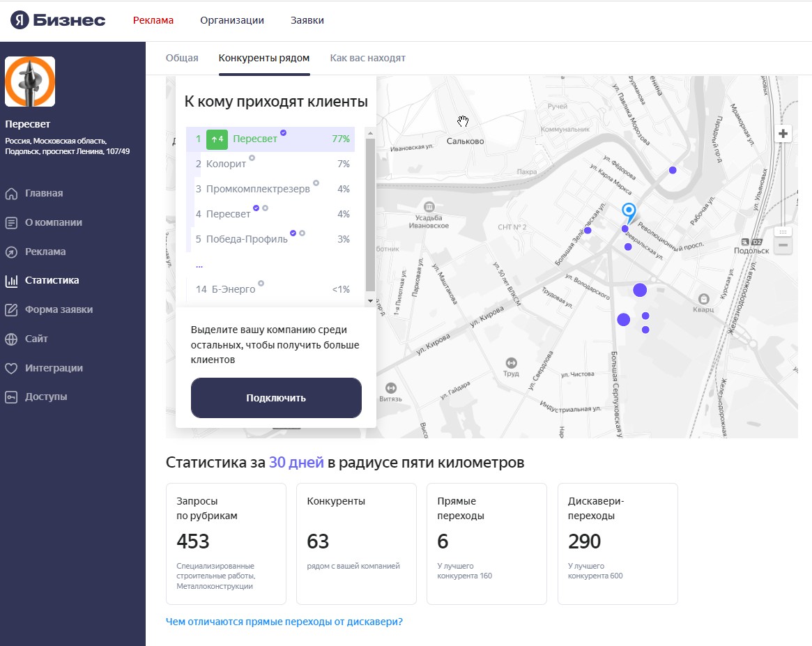Open Форма заявки sidebar item
812x646 pixels.
59,310
